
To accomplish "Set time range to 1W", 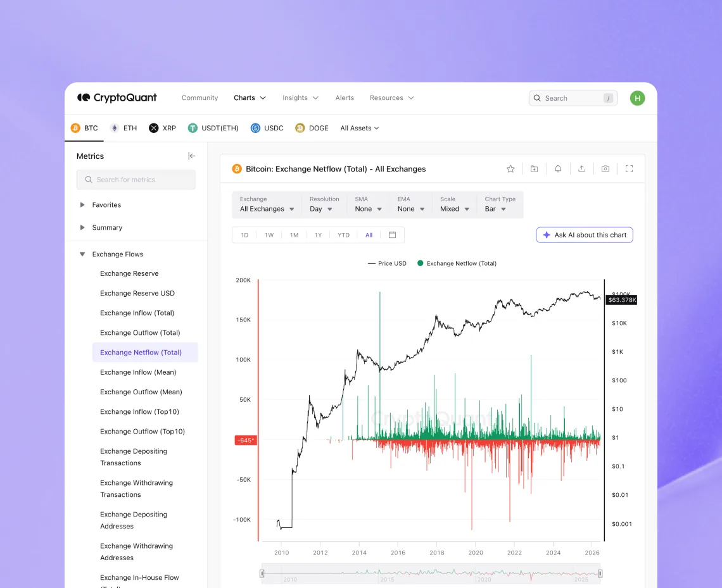I will coord(269,235).
